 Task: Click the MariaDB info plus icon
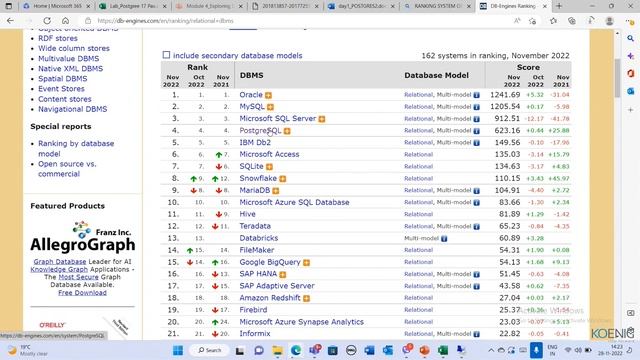276,191
